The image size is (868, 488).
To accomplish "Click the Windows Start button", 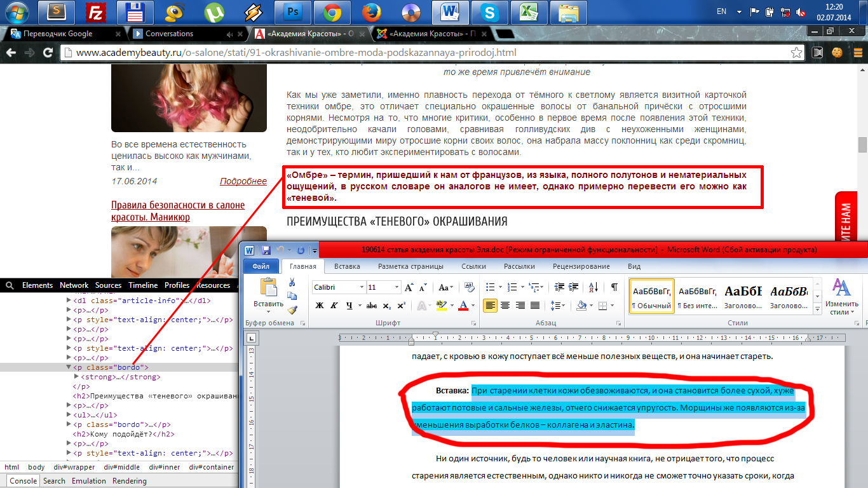I will (x=18, y=13).
